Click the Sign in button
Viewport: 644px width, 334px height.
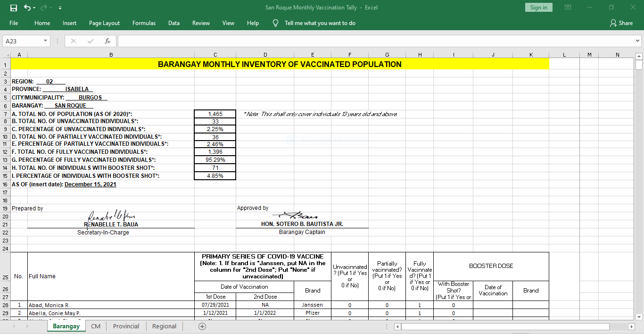coord(538,8)
